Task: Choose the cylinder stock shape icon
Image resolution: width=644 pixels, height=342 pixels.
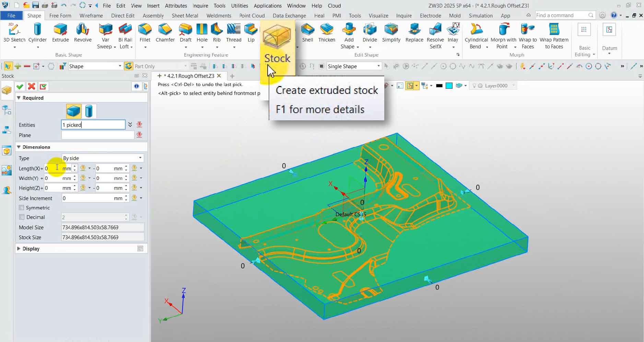Action: point(89,111)
